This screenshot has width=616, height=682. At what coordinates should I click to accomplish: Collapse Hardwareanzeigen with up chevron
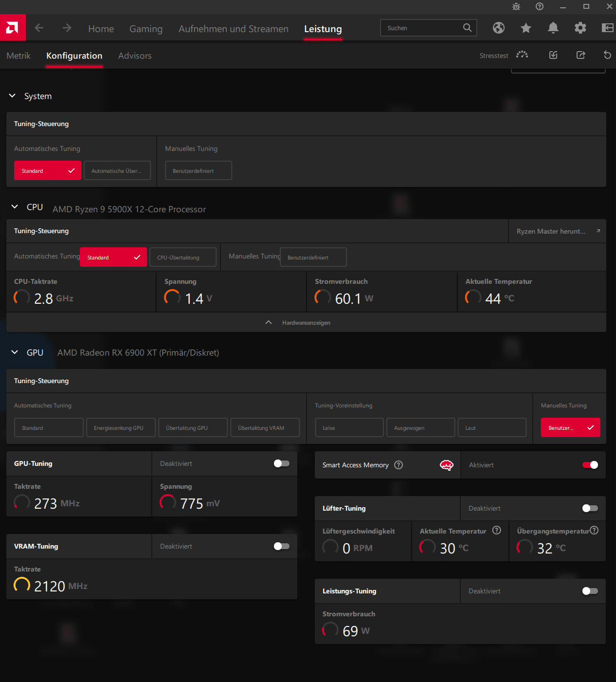pos(269,323)
